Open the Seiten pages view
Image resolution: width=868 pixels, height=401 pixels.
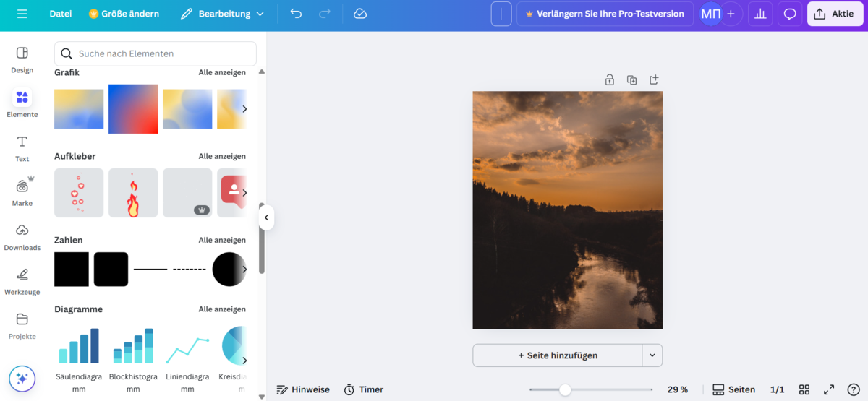pos(733,389)
